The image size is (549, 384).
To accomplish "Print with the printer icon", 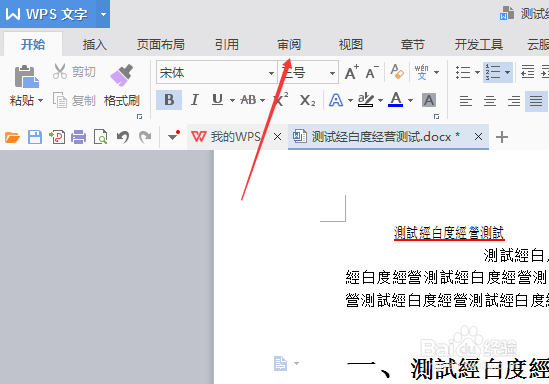I will tap(78, 137).
